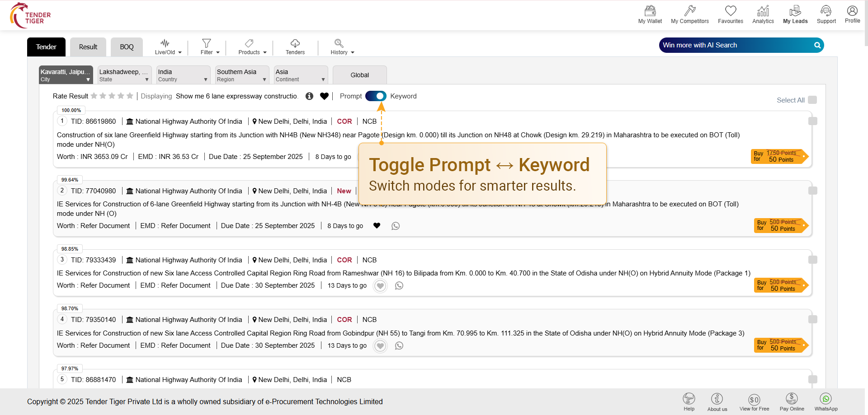Screen dimensions: 868x415
Task: Click the Analytics chart icon
Action: pos(763,11)
